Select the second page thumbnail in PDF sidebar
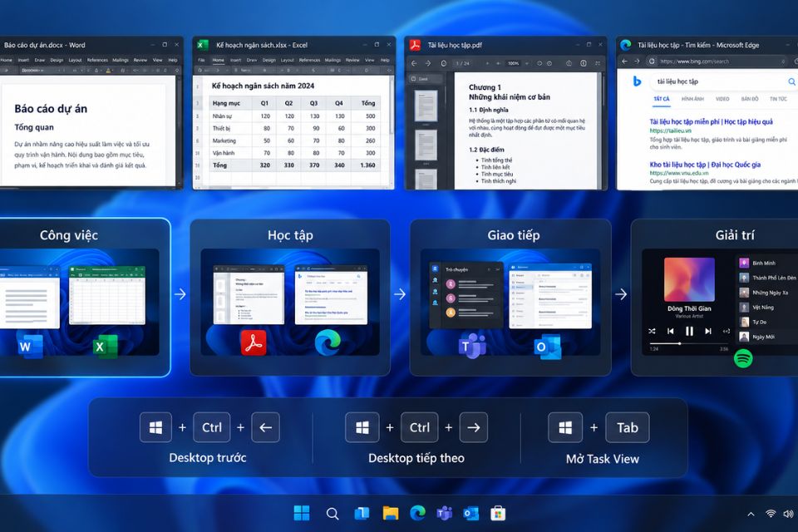The height and width of the screenshot is (532, 798). [426, 145]
